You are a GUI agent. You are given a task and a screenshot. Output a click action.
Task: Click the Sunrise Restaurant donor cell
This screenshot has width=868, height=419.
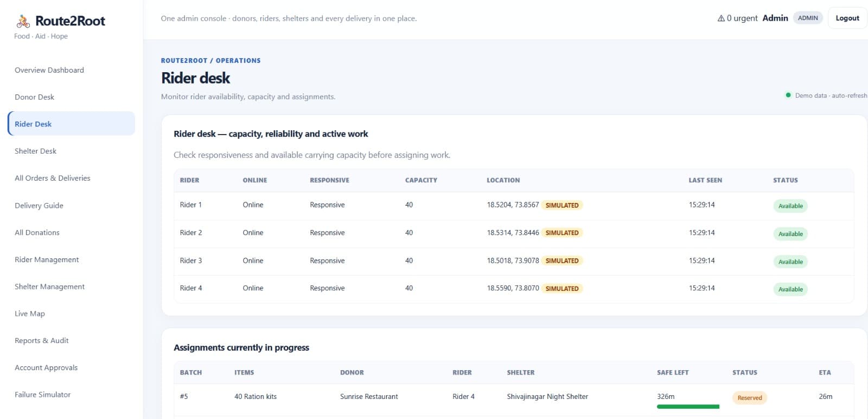(369, 397)
